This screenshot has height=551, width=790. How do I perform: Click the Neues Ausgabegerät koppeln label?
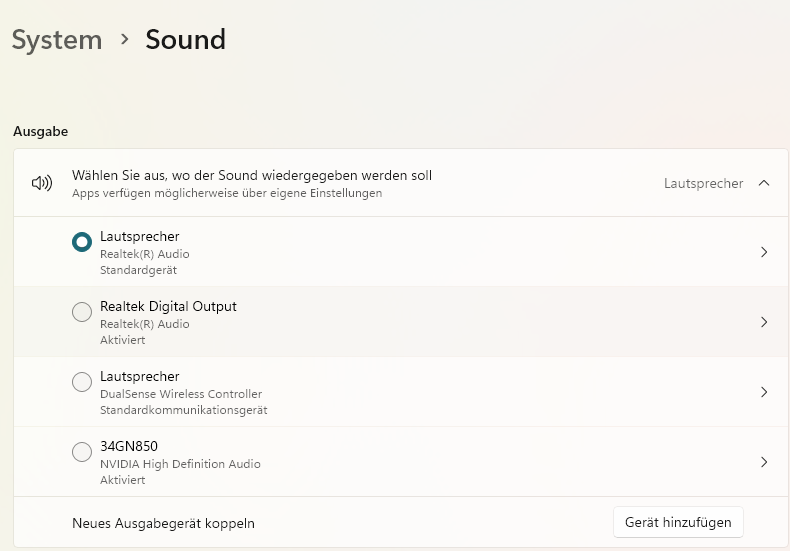(x=163, y=523)
